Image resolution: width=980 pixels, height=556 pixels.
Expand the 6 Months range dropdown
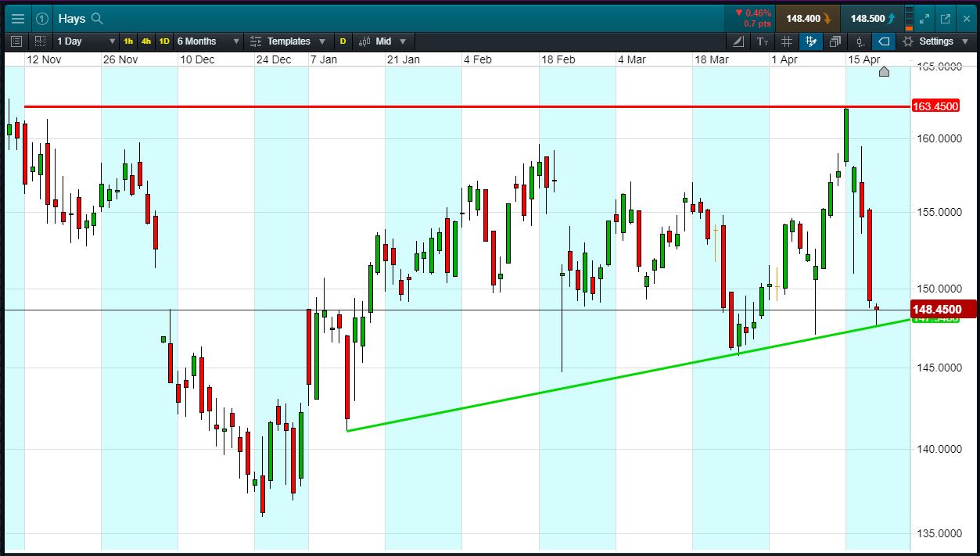pyautogui.click(x=209, y=41)
